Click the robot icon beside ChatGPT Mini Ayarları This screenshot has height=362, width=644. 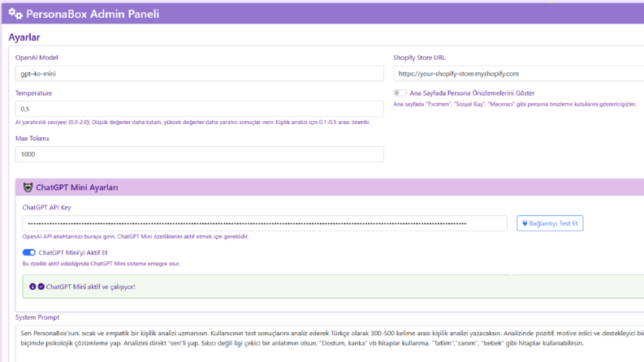[28, 187]
